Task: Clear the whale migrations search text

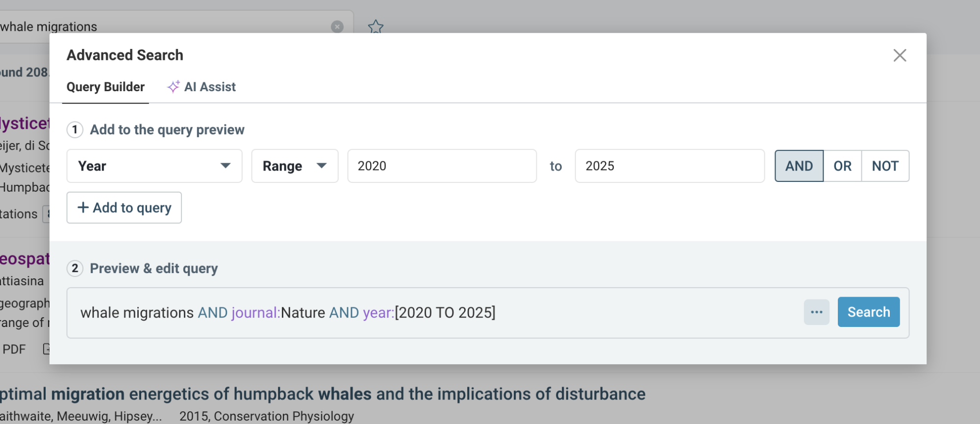Action: (337, 26)
